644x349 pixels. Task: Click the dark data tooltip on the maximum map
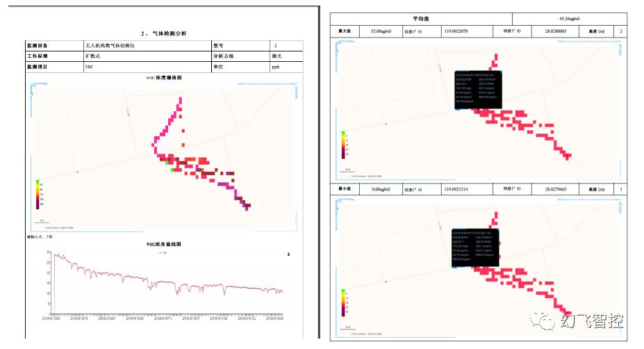(477, 88)
